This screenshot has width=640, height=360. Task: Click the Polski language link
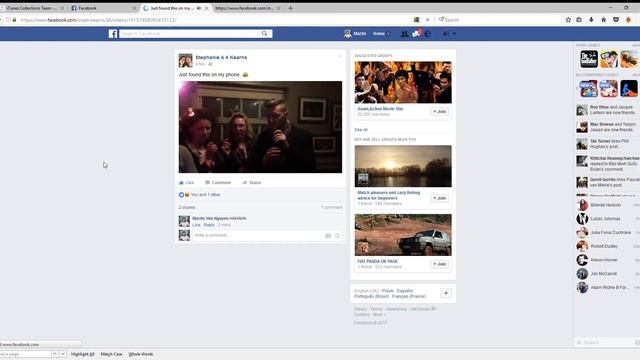coord(388,291)
